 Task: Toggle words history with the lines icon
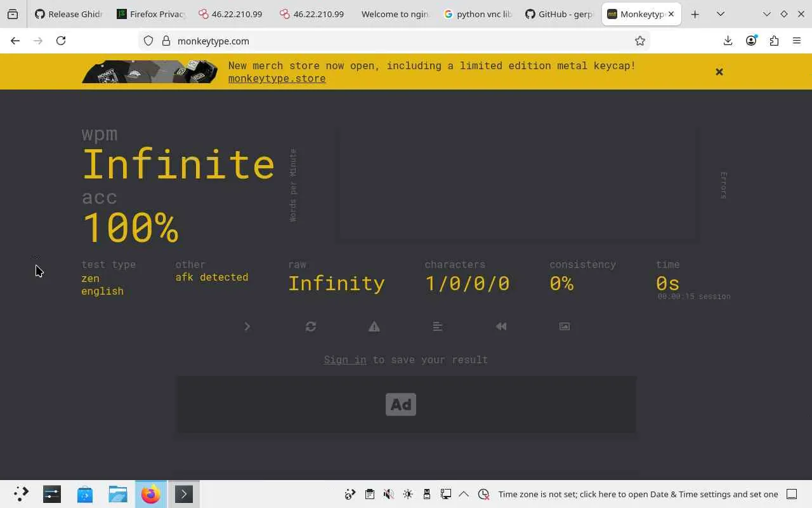pyautogui.click(x=438, y=326)
